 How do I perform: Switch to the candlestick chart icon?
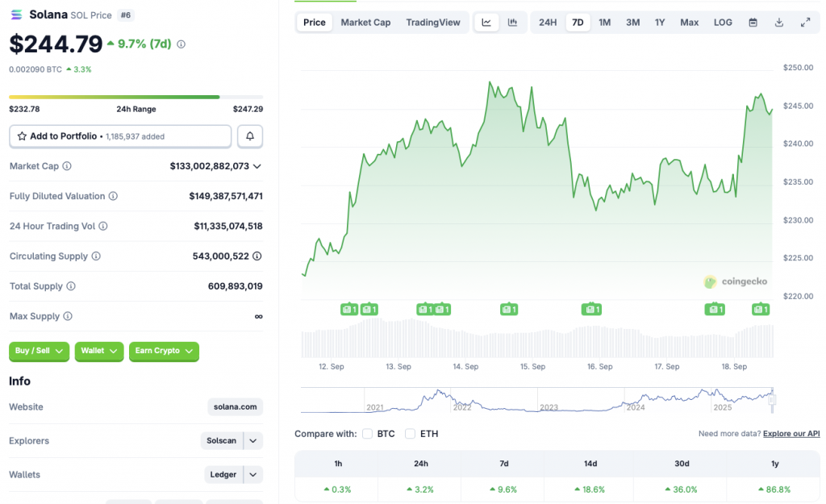click(512, 23)
